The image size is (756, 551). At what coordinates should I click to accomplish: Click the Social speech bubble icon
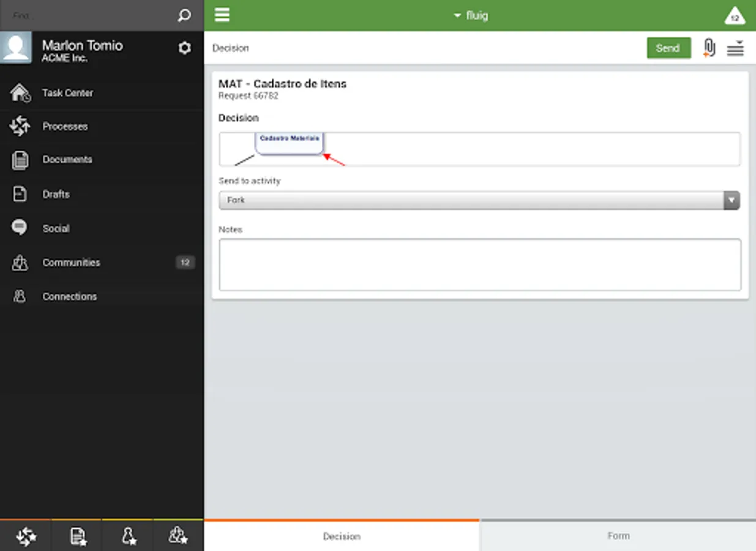[19, 228]
